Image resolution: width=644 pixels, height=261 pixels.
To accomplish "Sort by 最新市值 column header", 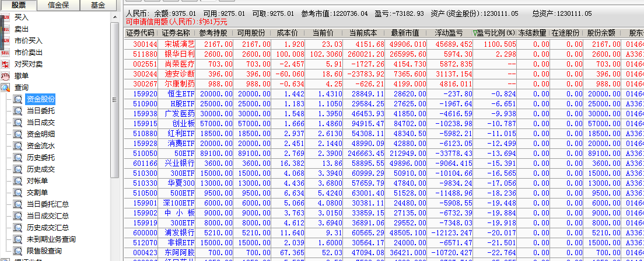I will (405, 33).
